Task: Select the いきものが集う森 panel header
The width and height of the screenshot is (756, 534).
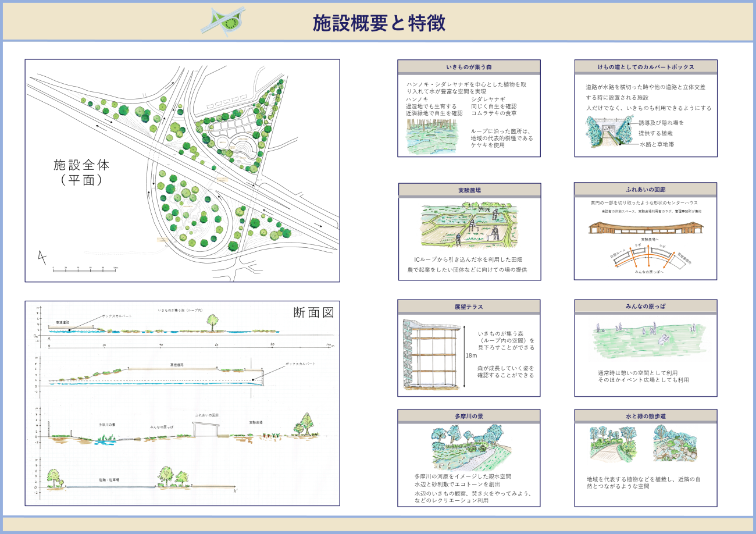Action: coord(469,66)
